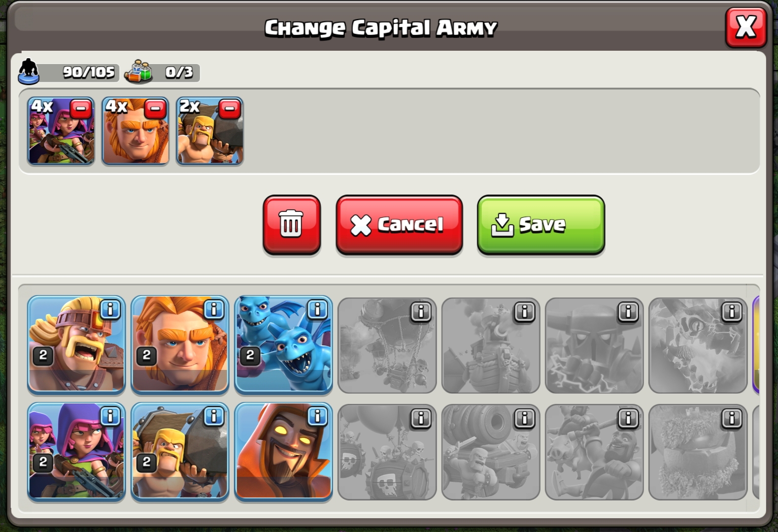Image resolution: width=778 pixels, height=532 pixels.
Task: Open info for locked Flying Fortress
Action: (524, 311)
